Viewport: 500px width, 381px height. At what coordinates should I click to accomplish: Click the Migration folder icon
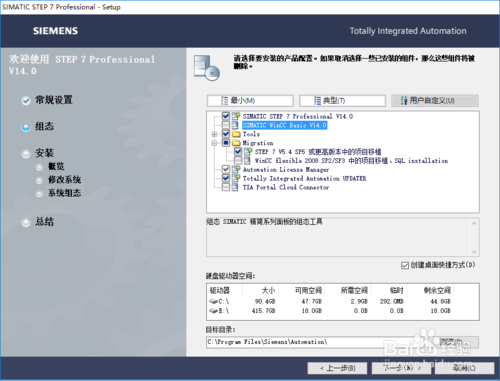pyautogui.click(x=236, y=143)
